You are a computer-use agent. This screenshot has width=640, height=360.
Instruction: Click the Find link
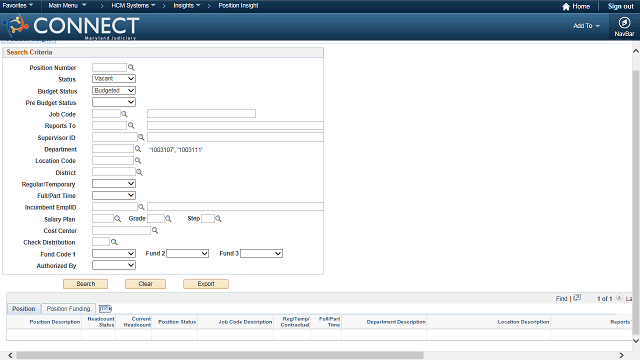(561, 299)
